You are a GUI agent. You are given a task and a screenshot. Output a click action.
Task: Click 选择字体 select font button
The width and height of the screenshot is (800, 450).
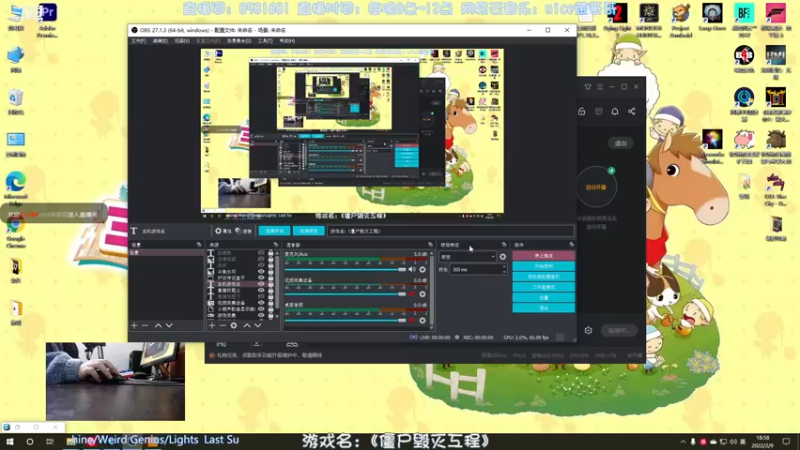coord(274,231)
